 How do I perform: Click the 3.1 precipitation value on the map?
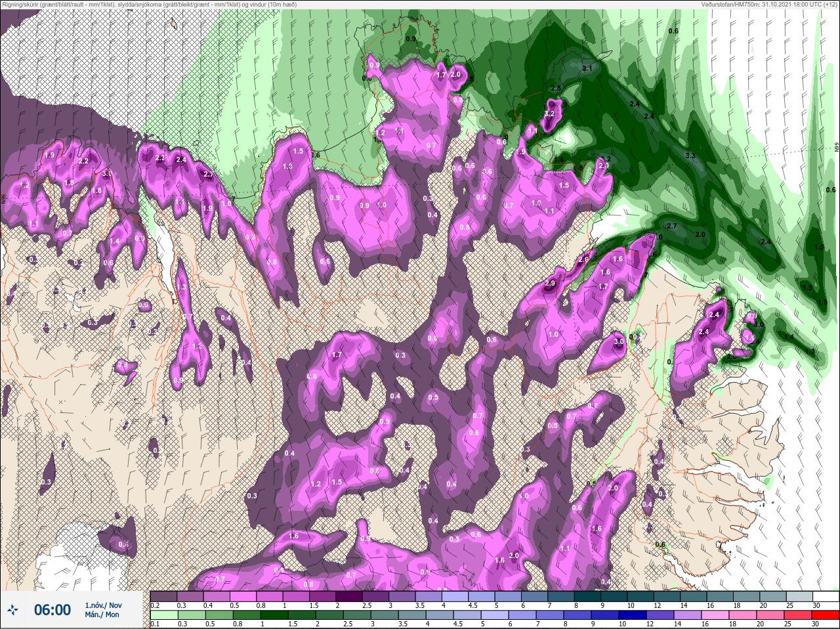tap(587, 68)
